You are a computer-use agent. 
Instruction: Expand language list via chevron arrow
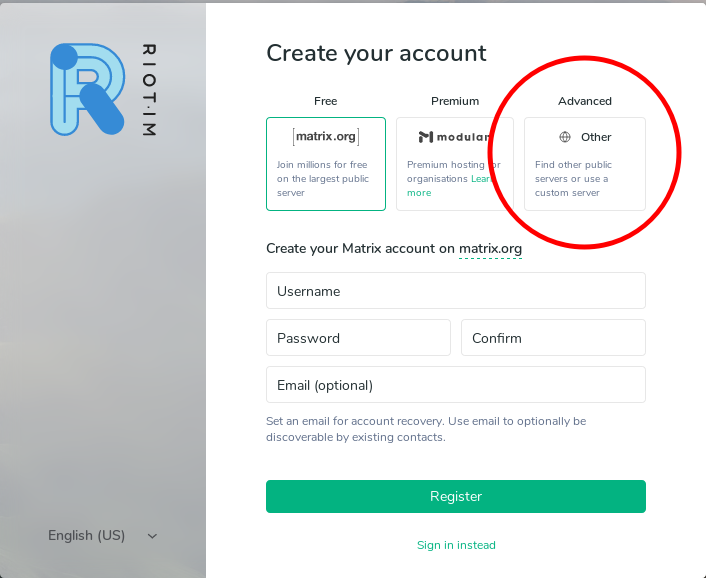click(153, 536)
